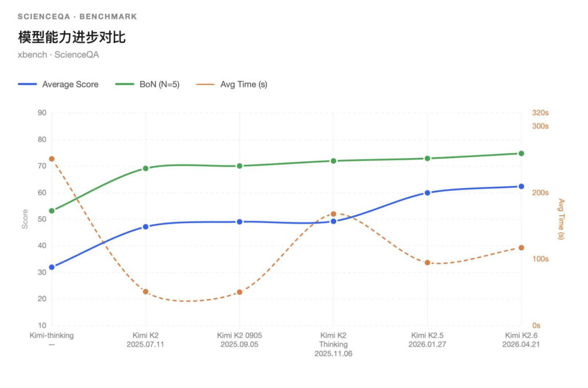Click the blue Average Score legend line
Screen dimensions: 588x388
click(28, 84)
